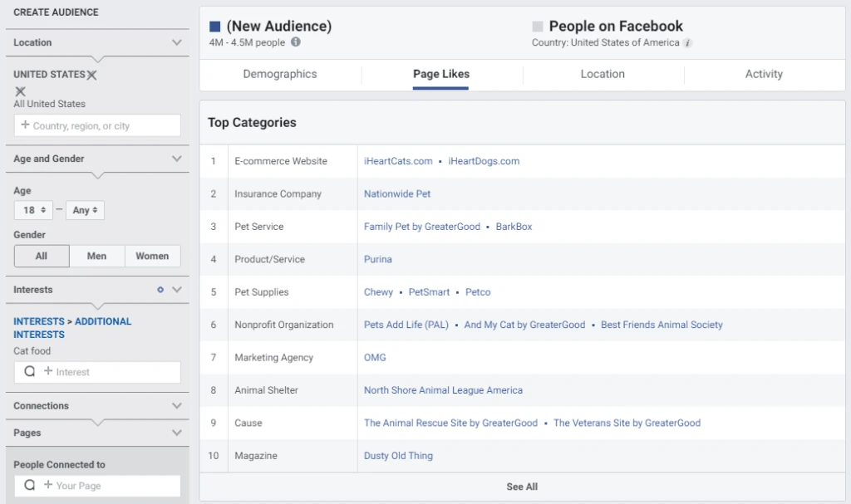The image size is (851, 504).
Task: Switch to the Demographics tab
Action: point(280,75)
